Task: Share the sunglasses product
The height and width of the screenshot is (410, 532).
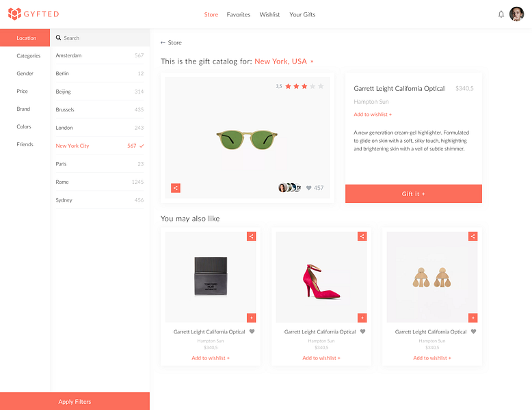Action: point(176,188)
